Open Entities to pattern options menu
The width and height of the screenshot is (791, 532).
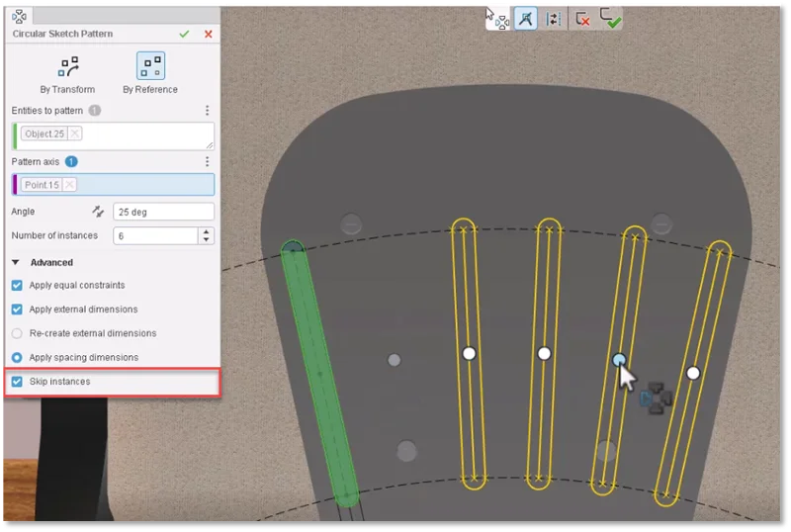[207, 111]
